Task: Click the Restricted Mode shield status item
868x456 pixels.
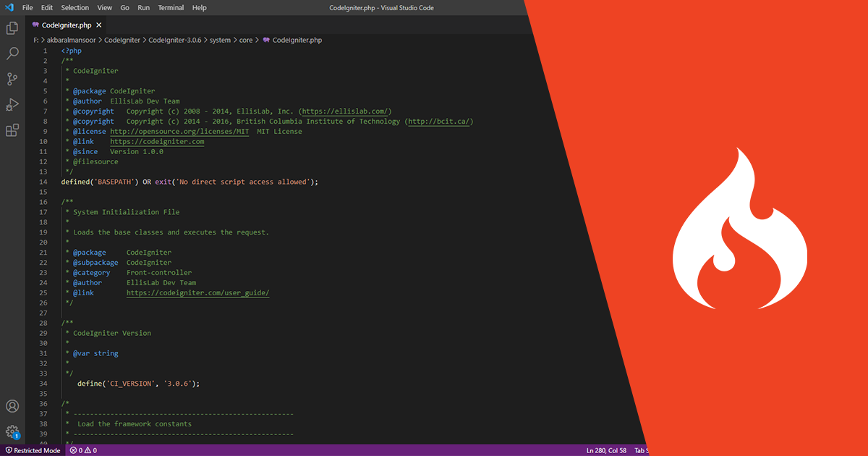Action: tap(33, 450)
